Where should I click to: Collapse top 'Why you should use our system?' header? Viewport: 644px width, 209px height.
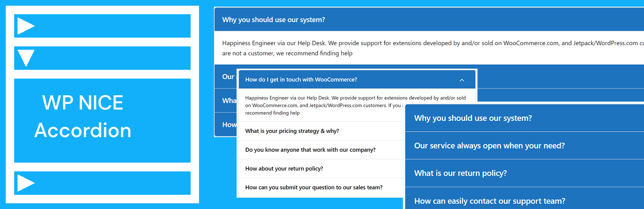coord(429,20)
